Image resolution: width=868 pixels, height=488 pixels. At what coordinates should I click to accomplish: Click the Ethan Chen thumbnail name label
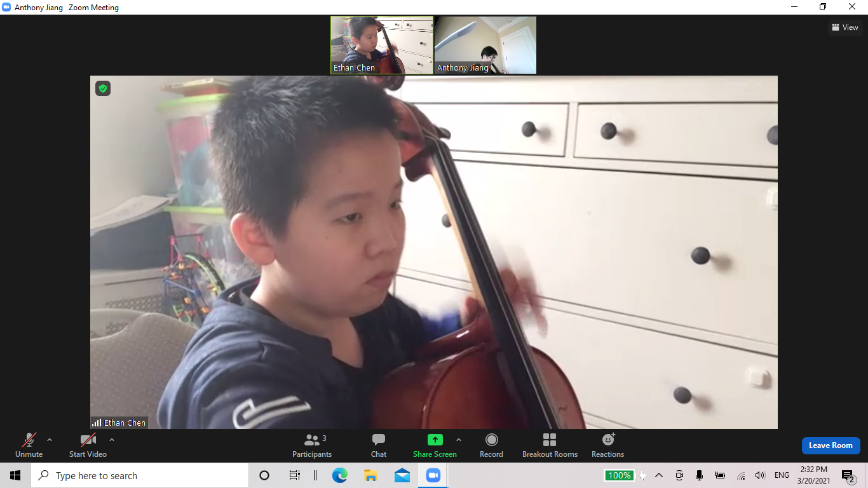click(355, 68)
